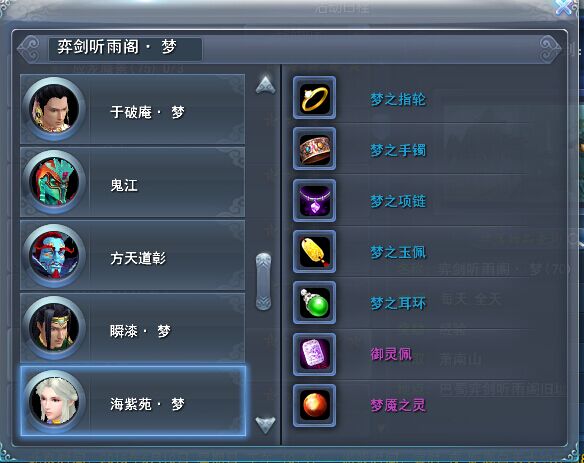Select boss entry 于破庵·梦
Image resolution: width=584 pixels, height=463 pixels.
(133, 110)
